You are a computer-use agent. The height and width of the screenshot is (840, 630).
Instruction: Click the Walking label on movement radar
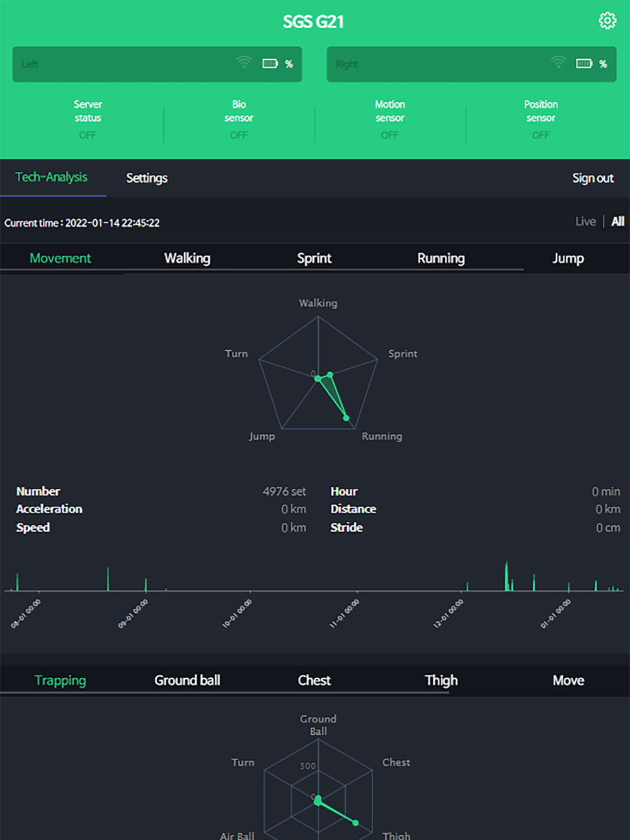click(318, 304)
